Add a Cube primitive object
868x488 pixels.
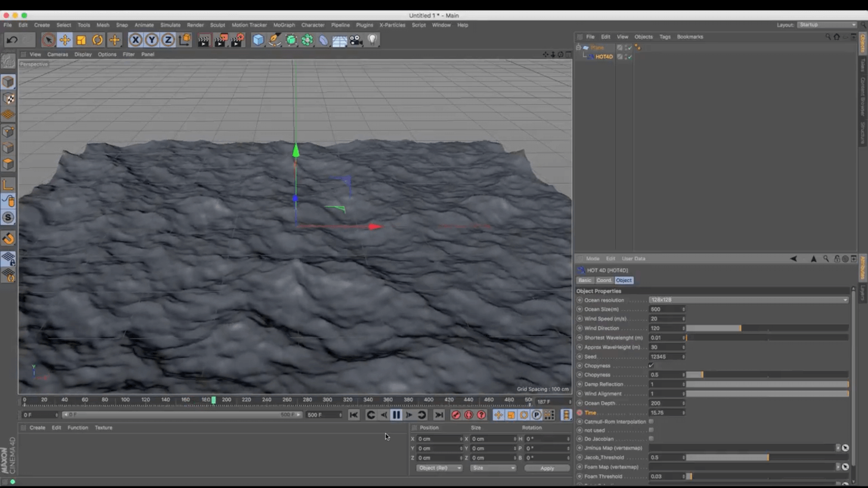(258, 40)
